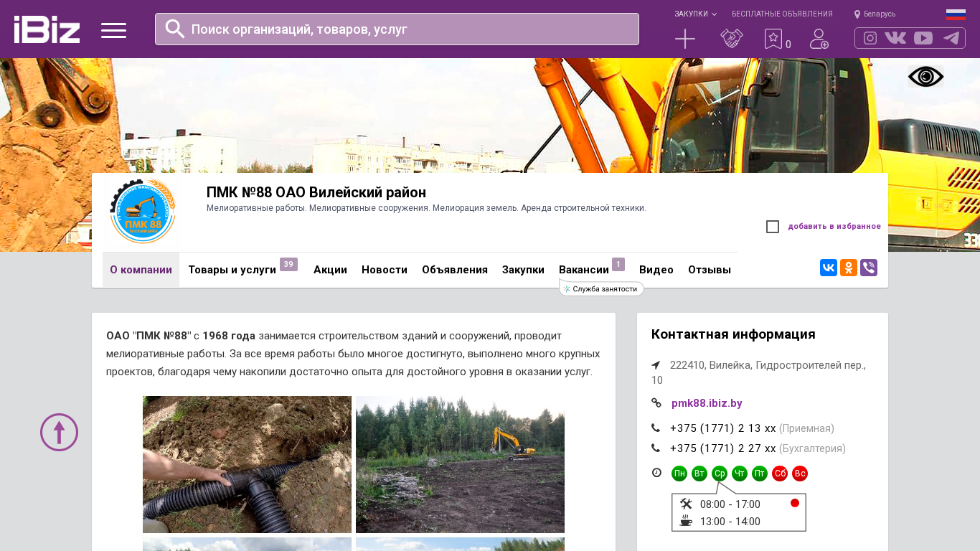The width and height of the screenshot is (980, 551).
Task: Open iBiz Telegram channel
Action: tap(951, 38)
